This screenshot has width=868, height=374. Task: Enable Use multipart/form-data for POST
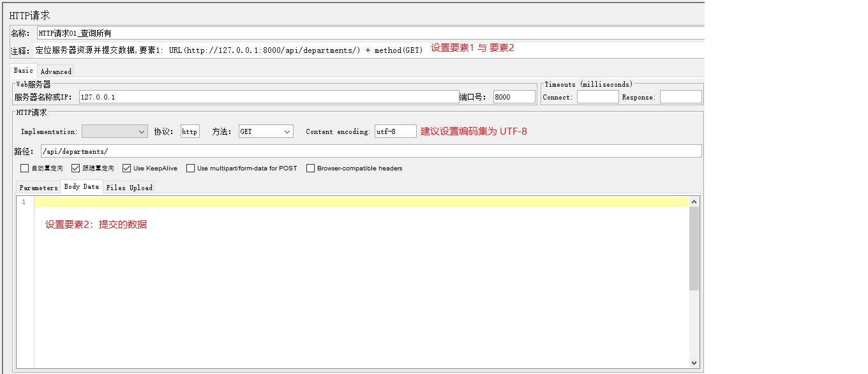point(191,168)
